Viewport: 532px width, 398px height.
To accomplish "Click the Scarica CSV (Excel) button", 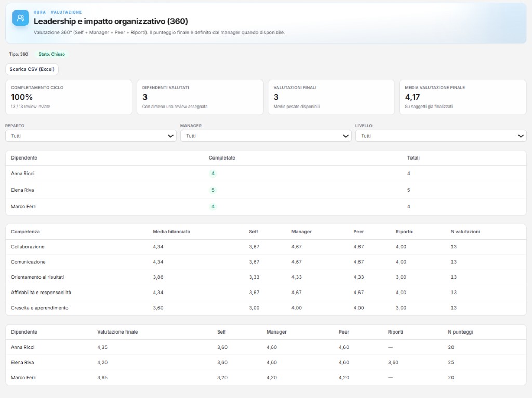I will (32, 69).
